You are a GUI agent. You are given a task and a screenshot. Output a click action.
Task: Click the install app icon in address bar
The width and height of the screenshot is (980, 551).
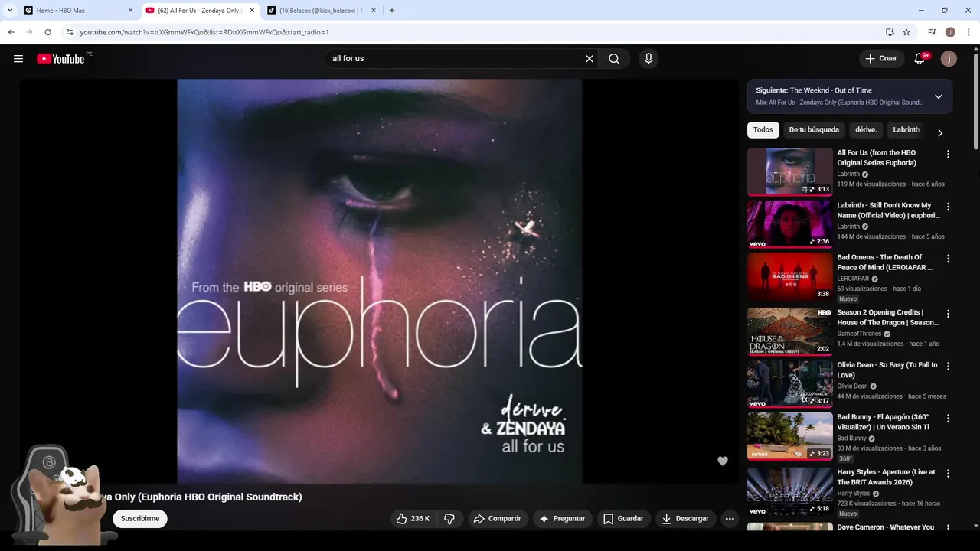[x=890, y=32]
